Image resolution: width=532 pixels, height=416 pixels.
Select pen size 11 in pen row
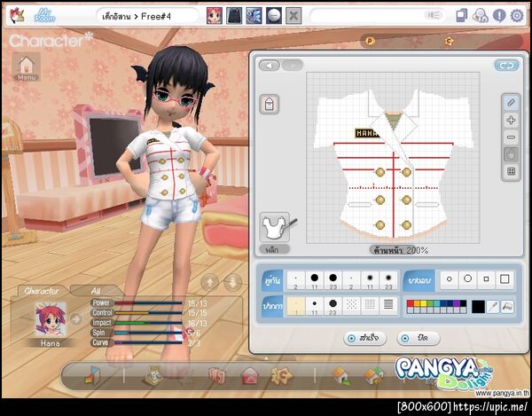(315, 306)
